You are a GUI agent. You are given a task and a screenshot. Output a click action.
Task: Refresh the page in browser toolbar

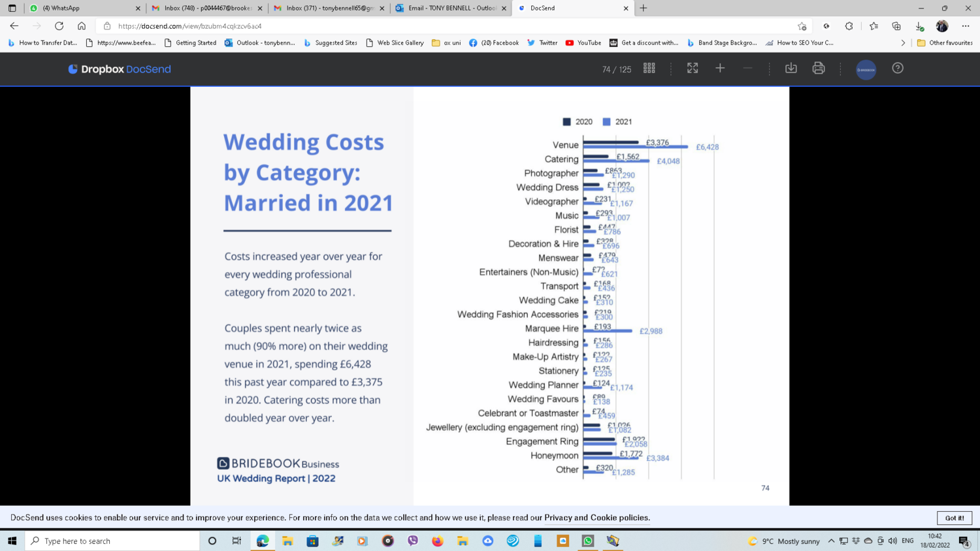tap(59, 26)
